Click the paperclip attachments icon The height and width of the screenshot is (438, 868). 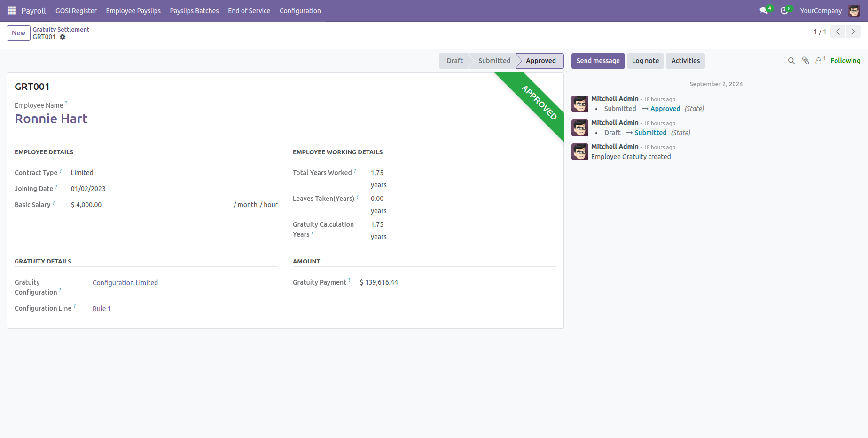tap(805, 61)
